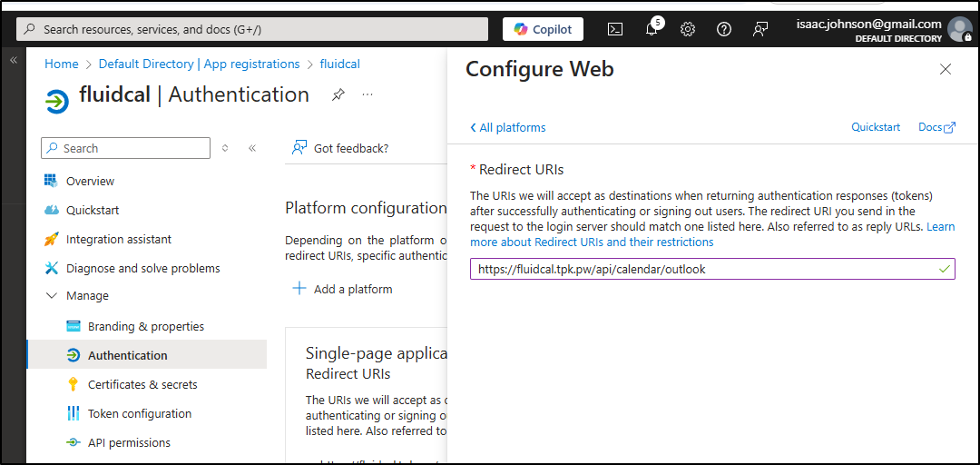
Task: Toggle expand/collapse all menu groups
Action: (225, 148)
